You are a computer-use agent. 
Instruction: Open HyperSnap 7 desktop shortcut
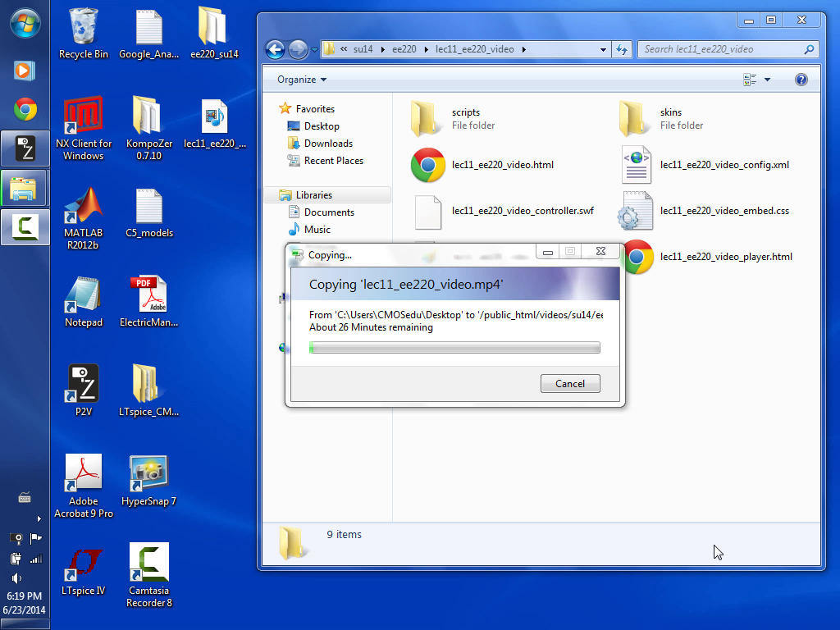pyautogui.click(x=148, y=476)
